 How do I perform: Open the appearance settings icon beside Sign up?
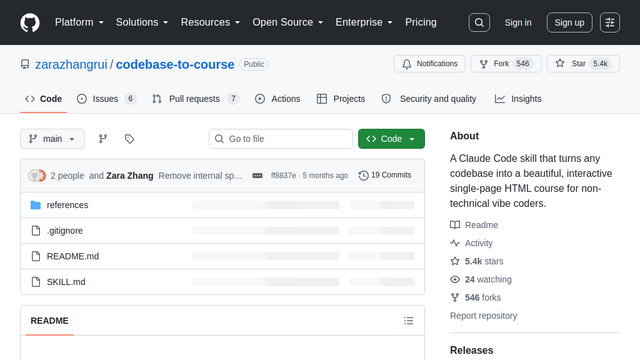point(610,22)
